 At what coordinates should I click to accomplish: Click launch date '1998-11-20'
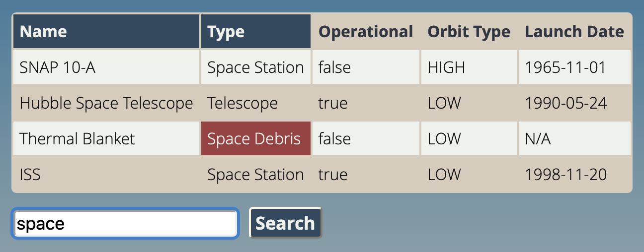click(574, 174)
